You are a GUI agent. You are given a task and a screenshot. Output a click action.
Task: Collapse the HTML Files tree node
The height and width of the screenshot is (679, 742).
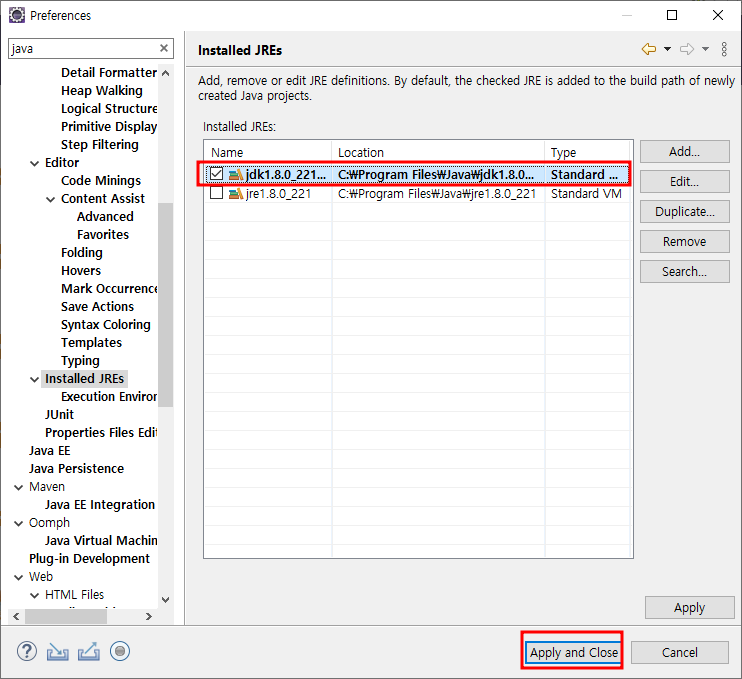35,595
